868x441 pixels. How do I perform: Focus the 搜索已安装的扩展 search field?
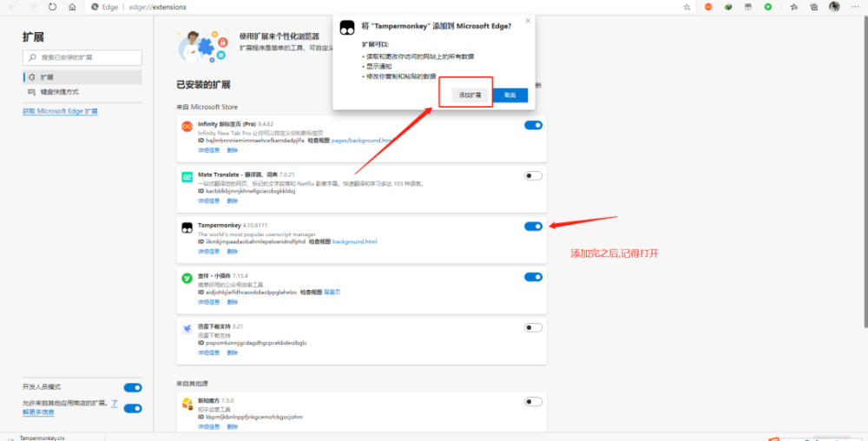click(x=82, y=57)
